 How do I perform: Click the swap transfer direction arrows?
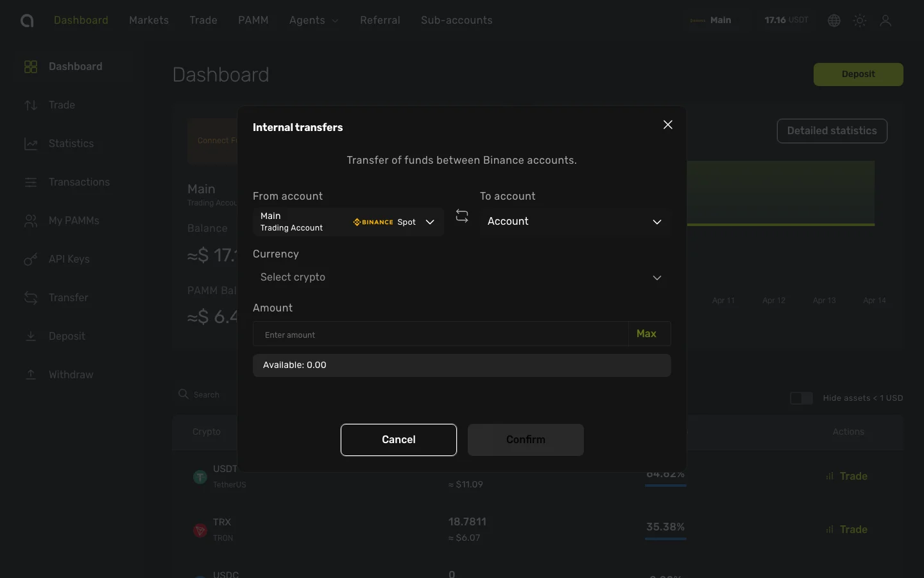pos(461,216)
